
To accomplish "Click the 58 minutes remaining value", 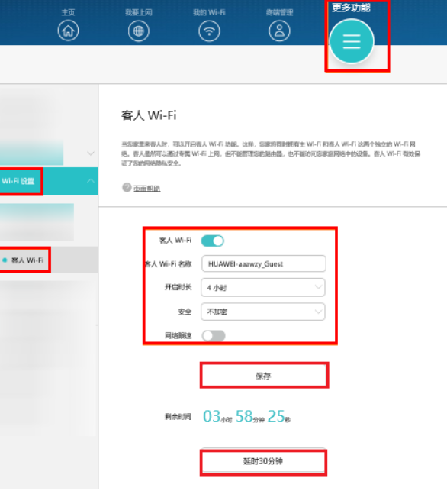I will point(244,416).
